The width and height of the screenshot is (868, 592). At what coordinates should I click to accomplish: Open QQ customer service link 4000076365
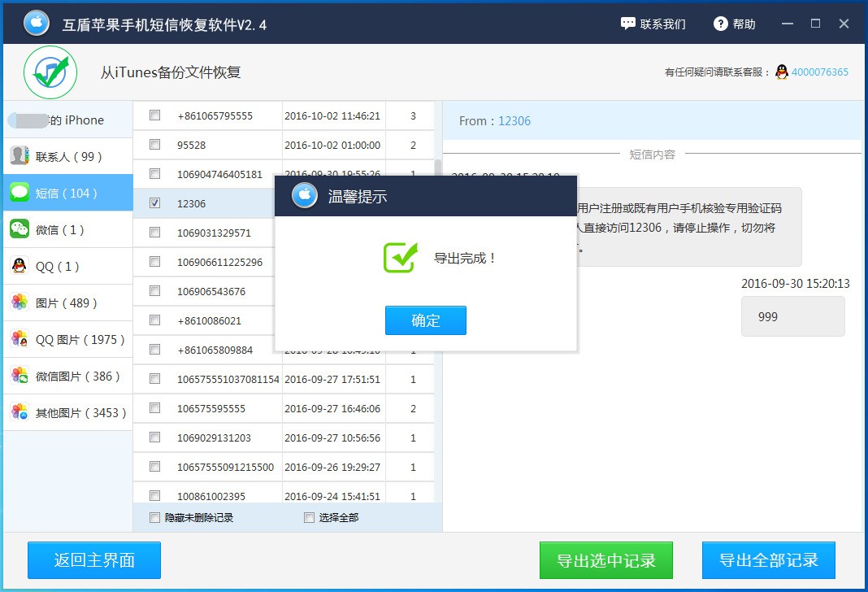[x=818, y=72]
